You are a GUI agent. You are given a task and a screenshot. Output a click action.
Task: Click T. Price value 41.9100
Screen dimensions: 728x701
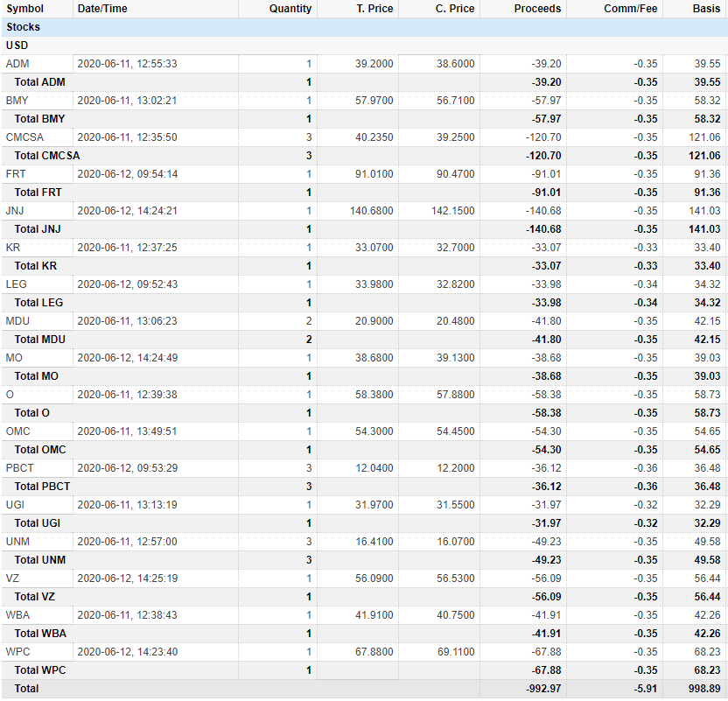pyautogui.click(x=374, y=615)
